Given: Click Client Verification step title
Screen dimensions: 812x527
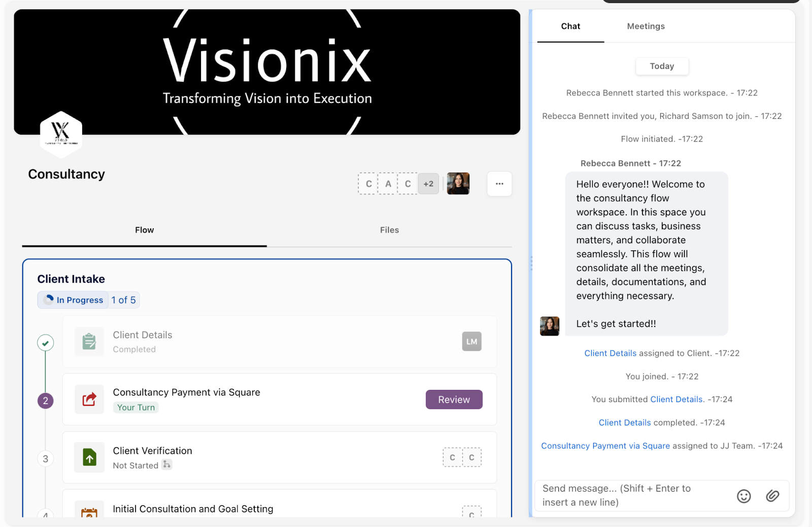Looking at the screenshot, I should pos(152,451).
